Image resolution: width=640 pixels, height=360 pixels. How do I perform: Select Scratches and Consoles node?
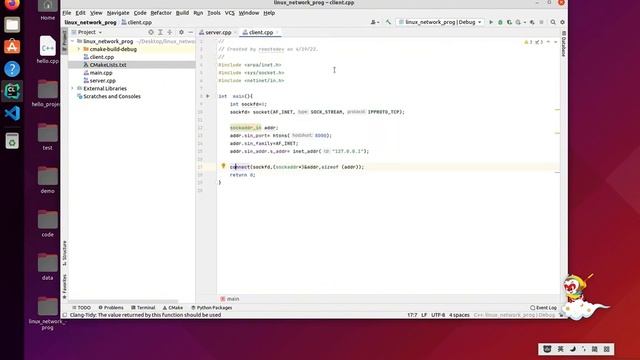pos(112,96)
